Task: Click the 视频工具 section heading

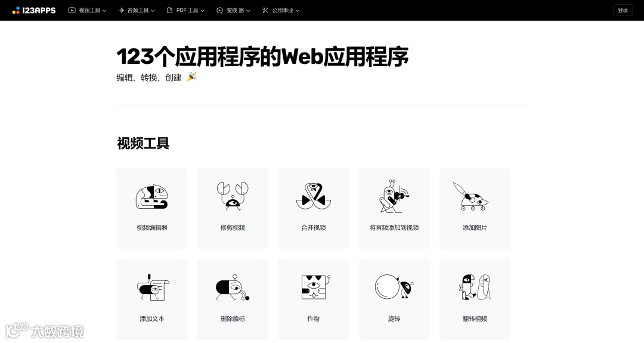Action: [x=143, y=143]
